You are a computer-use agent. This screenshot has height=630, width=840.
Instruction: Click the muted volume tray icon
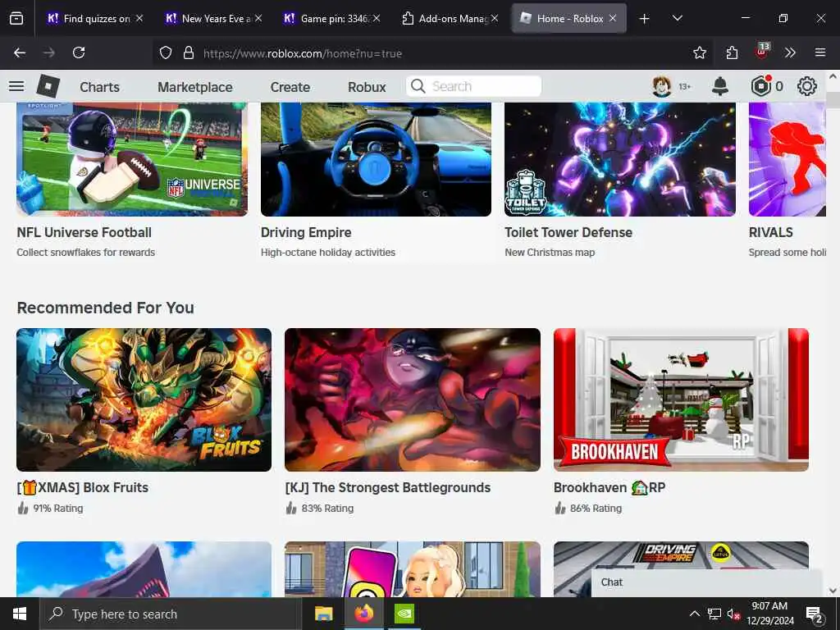pos(733,614)
